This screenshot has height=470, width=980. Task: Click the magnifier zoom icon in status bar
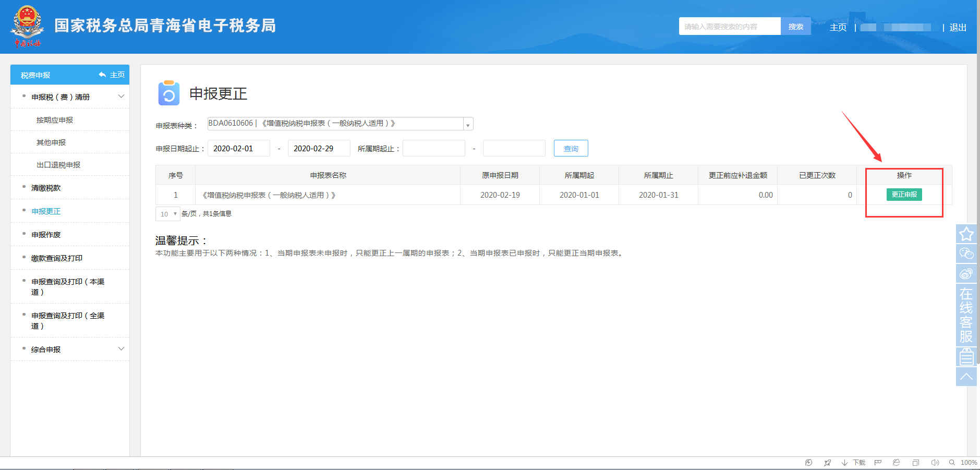pyautogui.click(x=952, y=463)
